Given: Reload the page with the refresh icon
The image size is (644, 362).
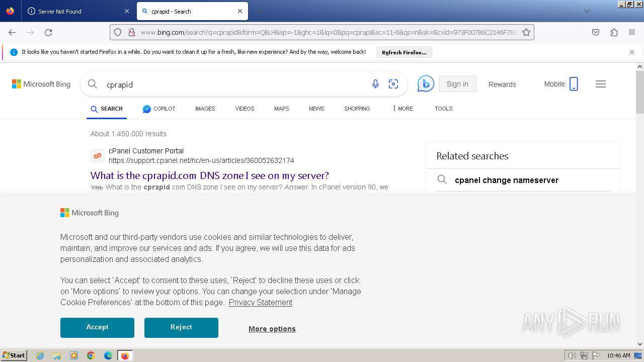Looking at the screenshot, I should click(x=48, y=32).
